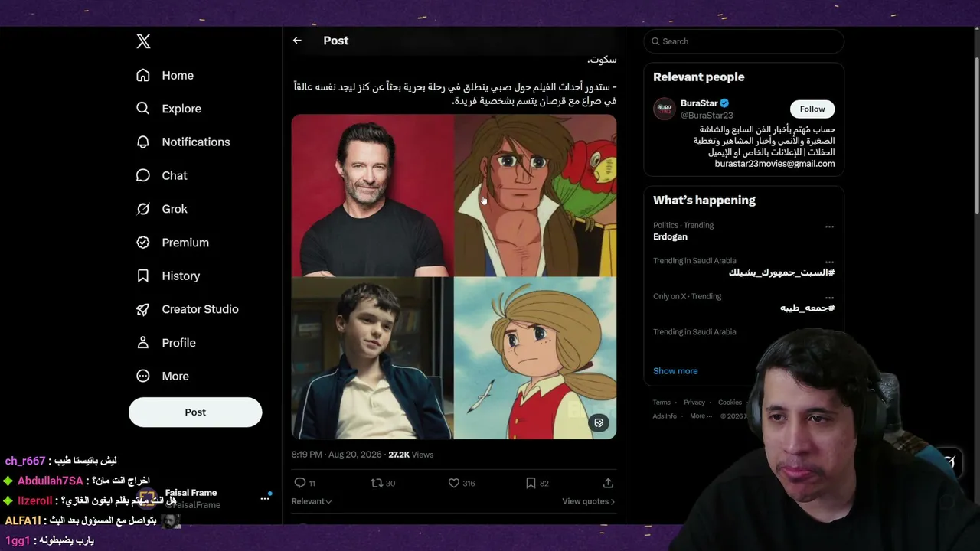Share the post with the share icon
The height and width of the screenshot is (551, 980).
pyautogui.click(x=608, y=483)
